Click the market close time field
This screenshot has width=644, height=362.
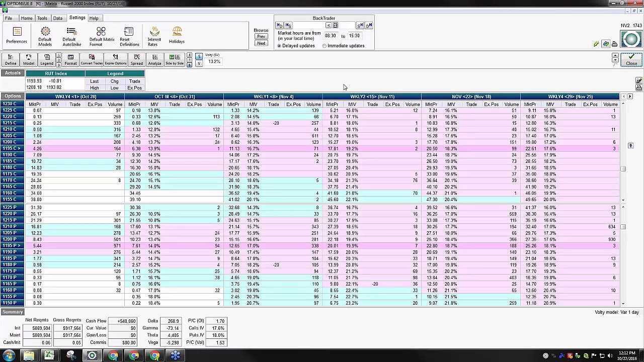coord(354,36)
